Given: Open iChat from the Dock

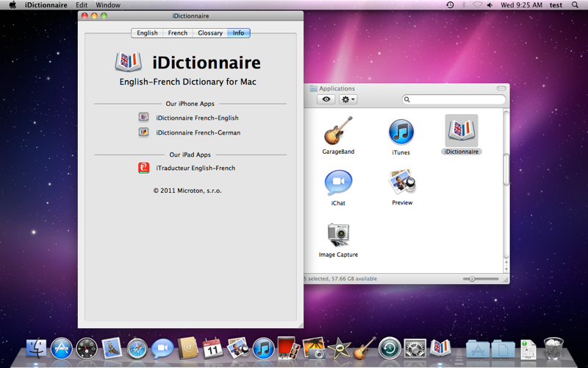Looking at the screenshot, I should [162, 348].
